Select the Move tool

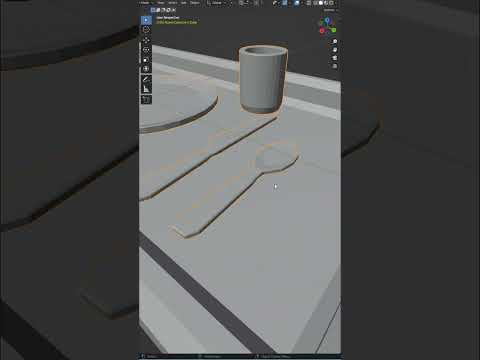tap(146, 41)
